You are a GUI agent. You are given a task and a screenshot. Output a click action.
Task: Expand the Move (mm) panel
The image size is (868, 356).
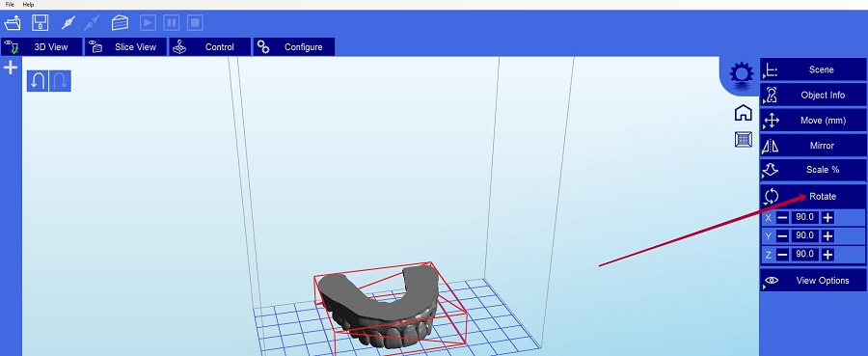(x=813, y=121)
